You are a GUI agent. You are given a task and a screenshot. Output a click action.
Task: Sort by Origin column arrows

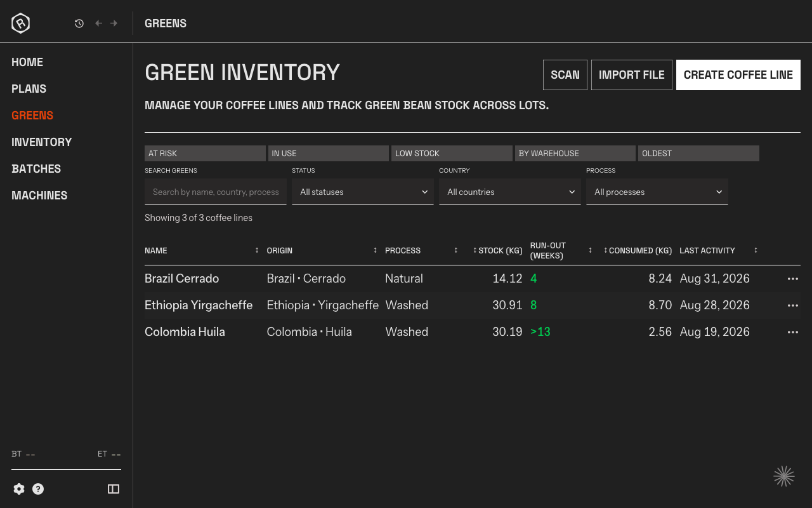(376, 250)
